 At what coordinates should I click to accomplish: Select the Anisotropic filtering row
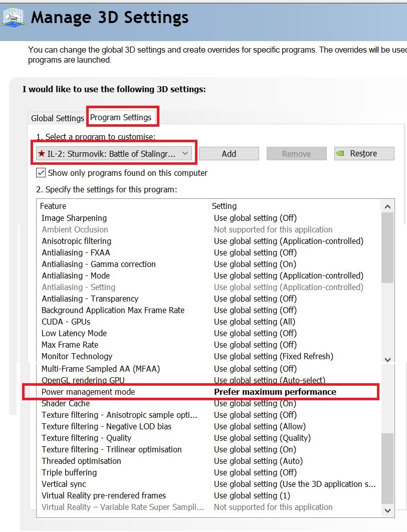pyautogui.click(x=209, y=241)
